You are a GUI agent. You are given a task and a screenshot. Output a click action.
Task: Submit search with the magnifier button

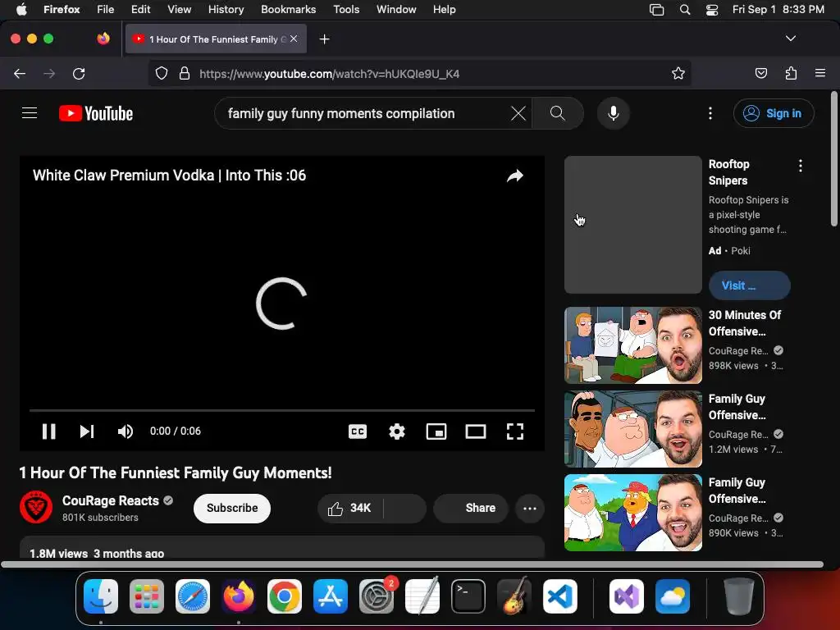(x=558, y=113)
